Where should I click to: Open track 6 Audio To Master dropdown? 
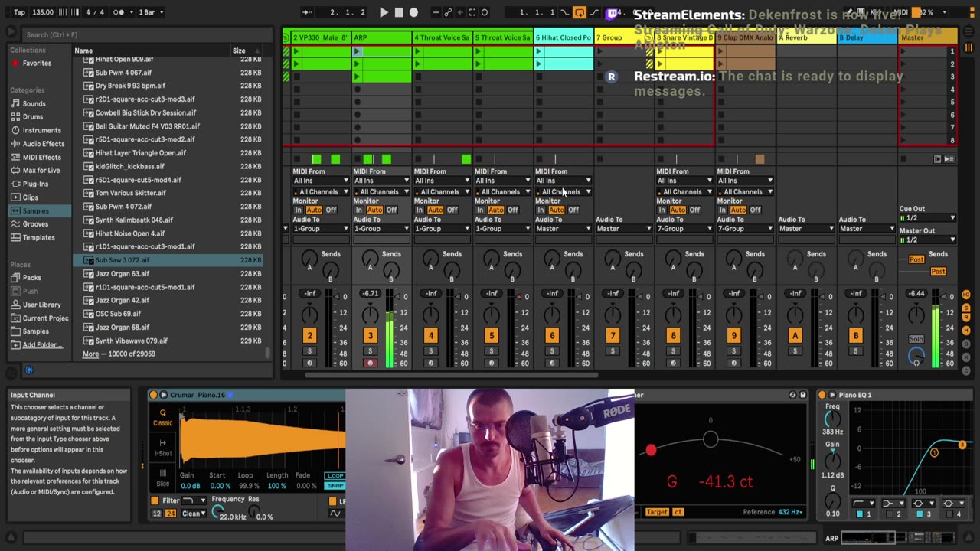click(563, 228)
